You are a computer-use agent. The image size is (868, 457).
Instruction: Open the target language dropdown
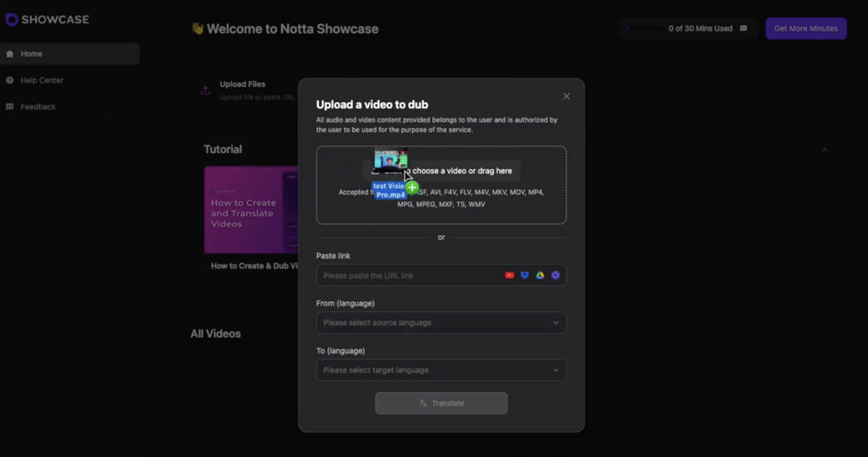pos(441,370)
